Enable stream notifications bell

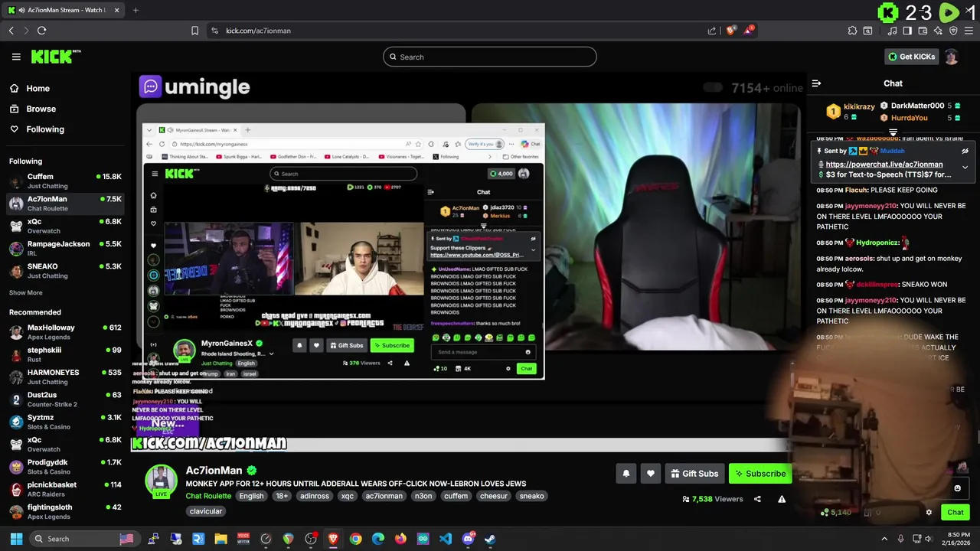626,474
